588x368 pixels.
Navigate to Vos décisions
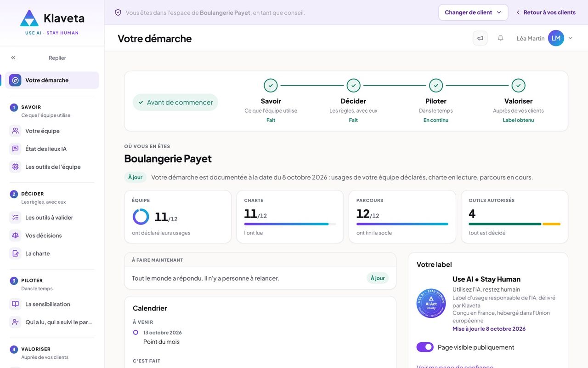click(x=52, y=235)
